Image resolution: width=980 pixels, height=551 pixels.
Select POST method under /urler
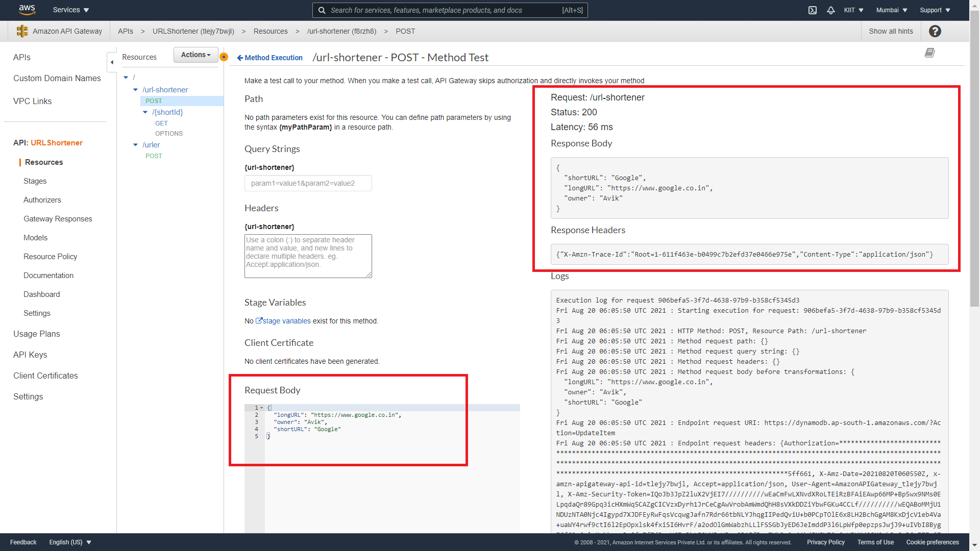coord(154,156)
